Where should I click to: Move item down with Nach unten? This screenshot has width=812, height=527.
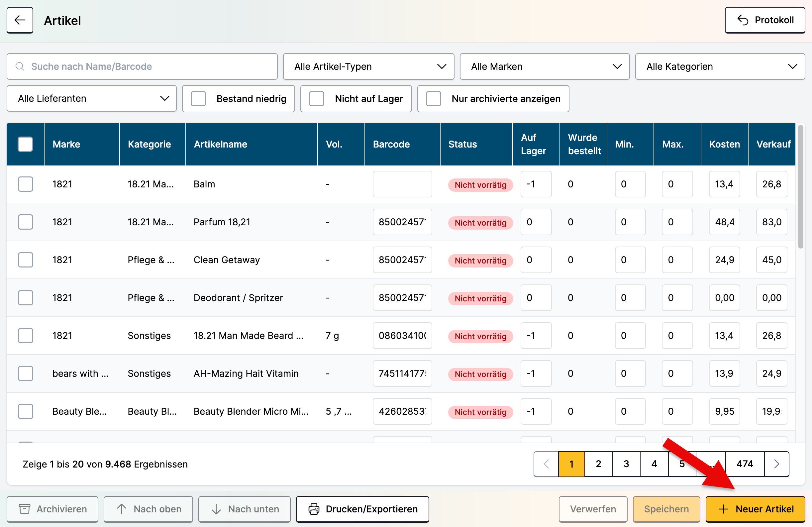click(244, 509)
